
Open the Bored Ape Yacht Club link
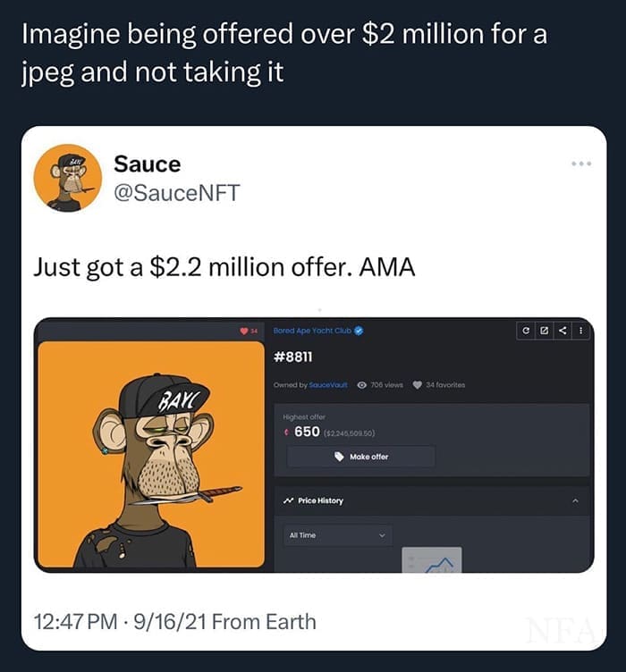pos(312,331)
